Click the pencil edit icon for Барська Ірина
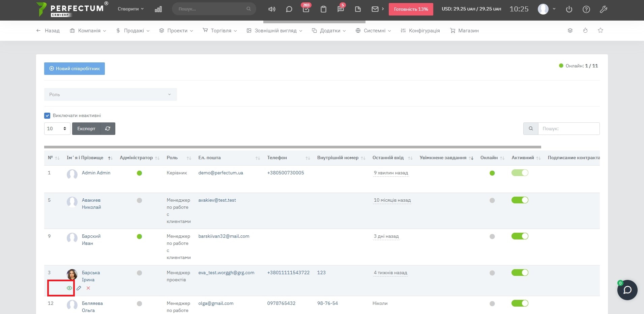Viewport: 644px width, 314px height. pyautogui.click(x=79, y=288)
